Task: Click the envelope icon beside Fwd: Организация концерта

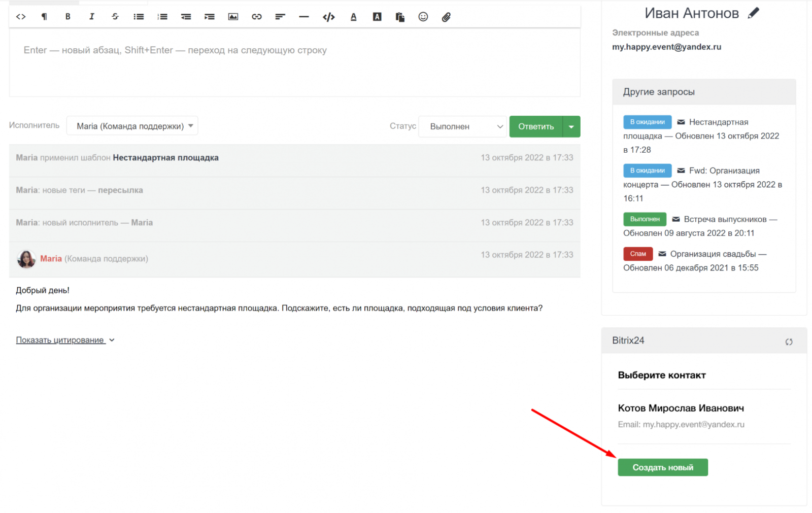Action: pos(681,170)
